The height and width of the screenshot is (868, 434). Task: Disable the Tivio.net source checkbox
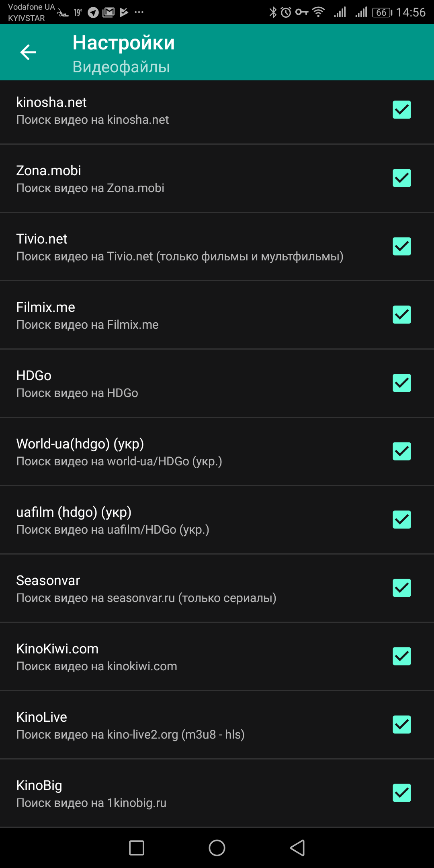coord(402,246)
